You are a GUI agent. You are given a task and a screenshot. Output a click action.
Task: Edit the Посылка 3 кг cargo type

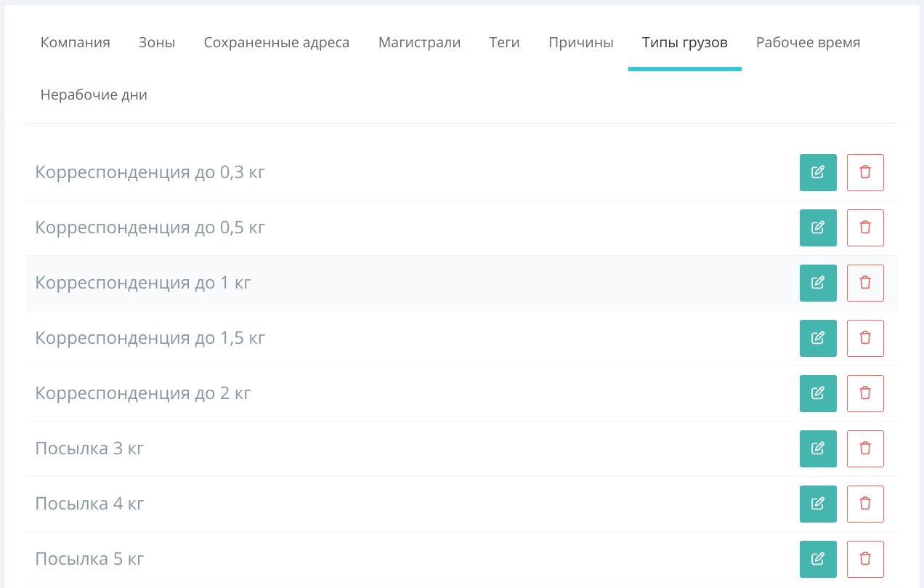pos(818,448)
